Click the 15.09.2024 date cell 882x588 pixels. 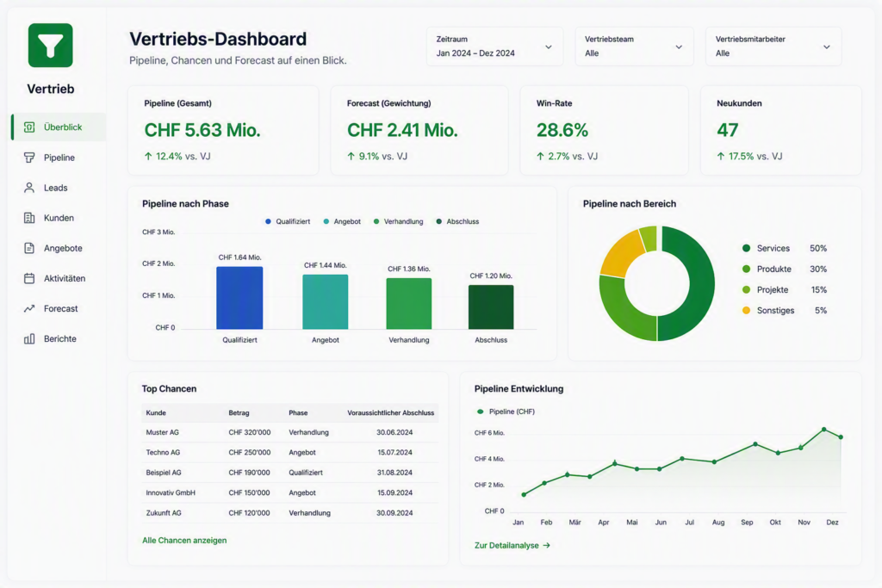pos(394,492)
